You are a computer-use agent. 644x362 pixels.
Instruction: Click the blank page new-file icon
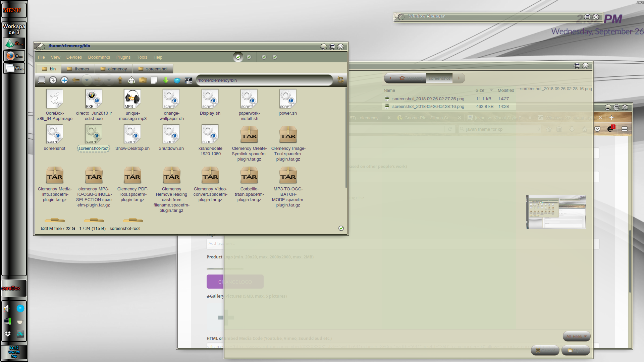(154, 80)
